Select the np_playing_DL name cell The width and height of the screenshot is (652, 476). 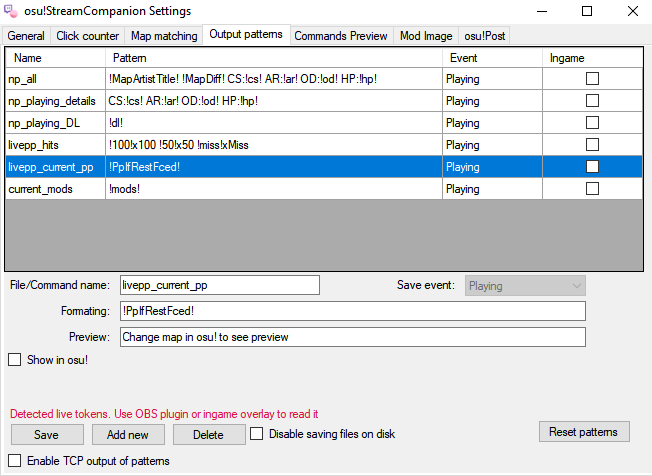tap(56, 123)
